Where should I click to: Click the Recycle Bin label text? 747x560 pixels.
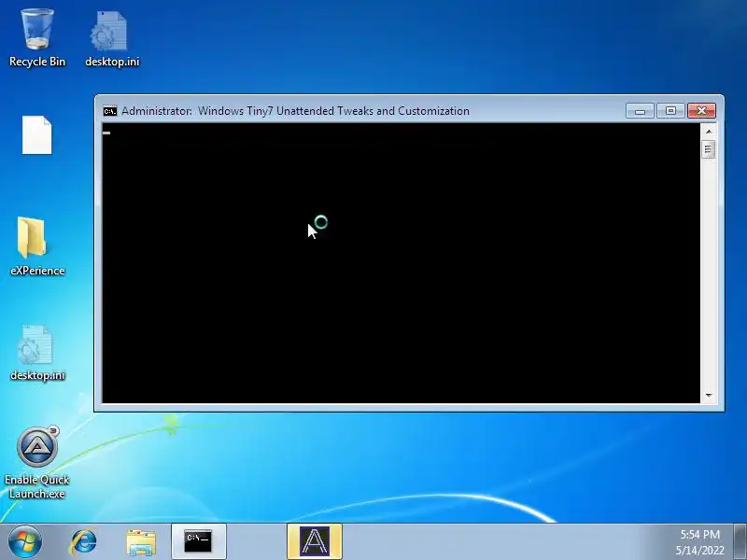pos(37,62)
